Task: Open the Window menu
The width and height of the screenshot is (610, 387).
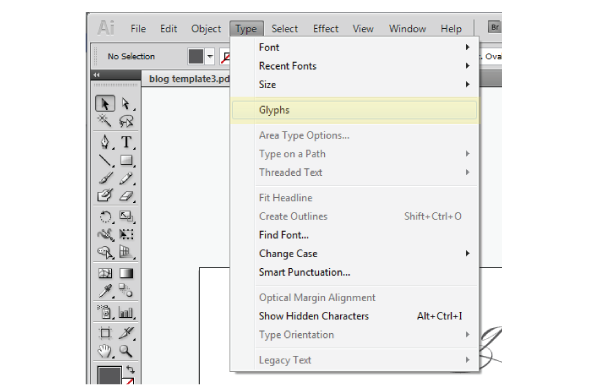Action: coord(407,29)
